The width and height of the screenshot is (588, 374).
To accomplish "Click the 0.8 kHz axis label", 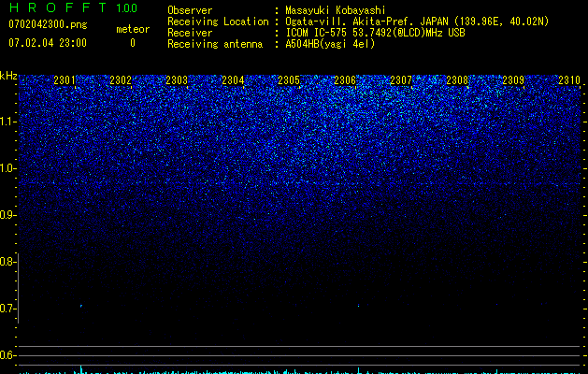I will click(x=7, y=262).
